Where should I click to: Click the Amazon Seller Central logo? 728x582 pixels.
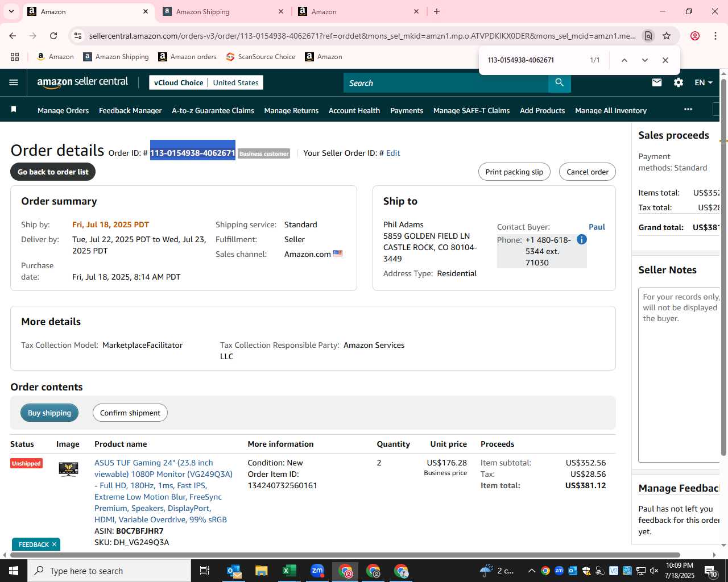point(82,82)
